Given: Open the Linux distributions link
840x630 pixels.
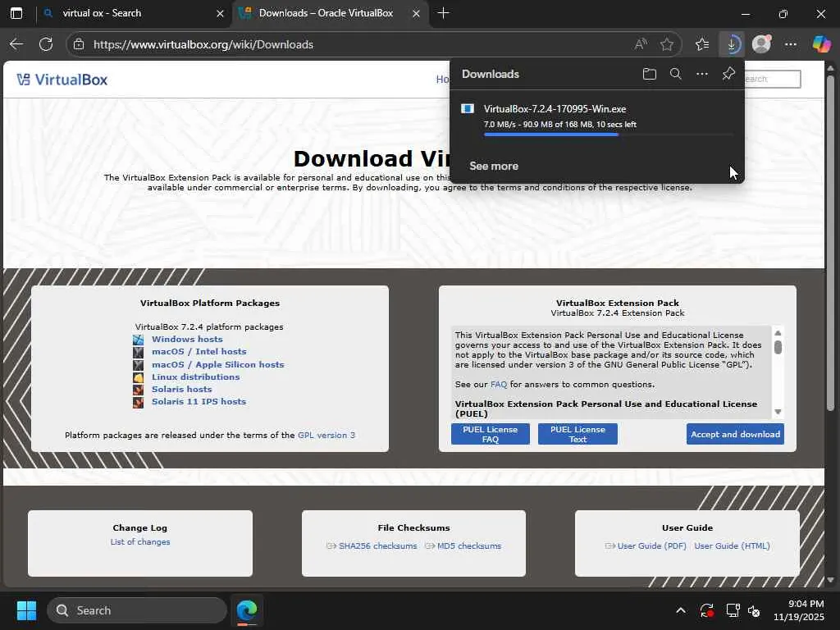Looking at the screenshot, I should 195,377.
